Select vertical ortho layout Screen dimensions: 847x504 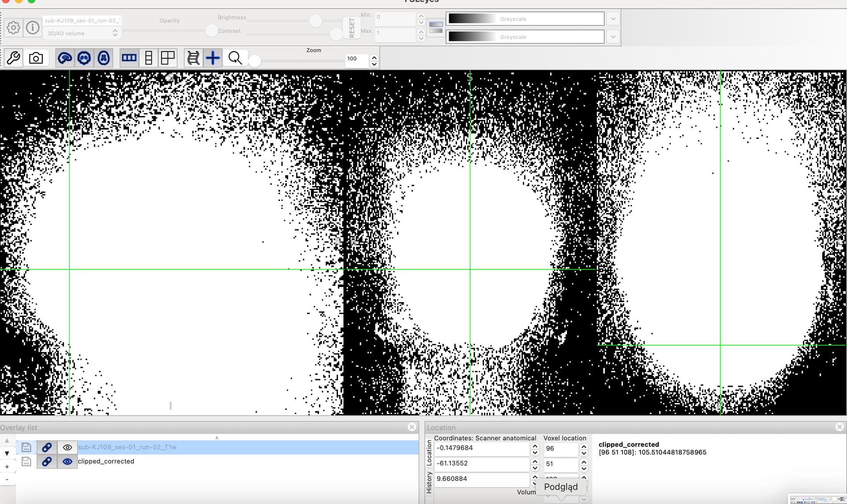(x=149, y=58)
